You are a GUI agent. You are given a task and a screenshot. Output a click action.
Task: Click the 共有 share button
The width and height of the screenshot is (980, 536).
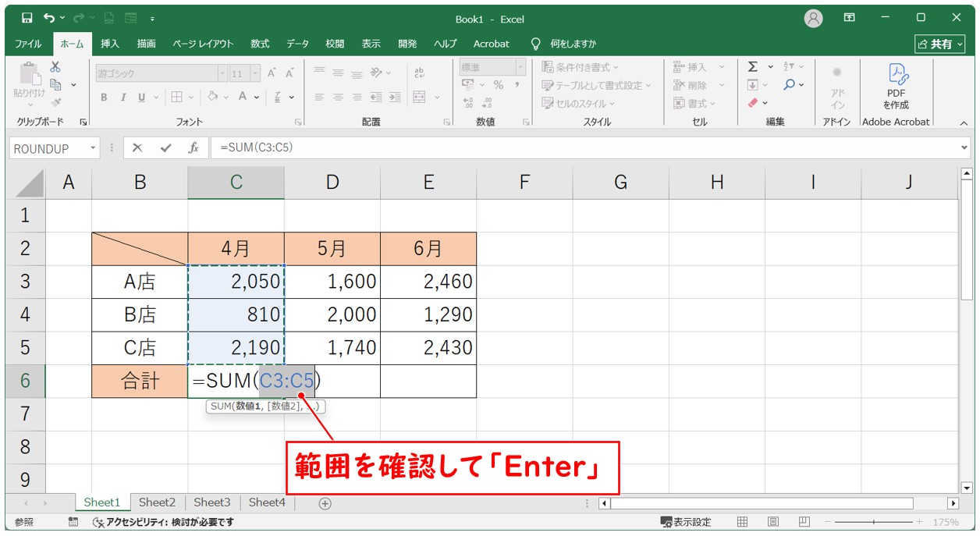tap(940, 44)
